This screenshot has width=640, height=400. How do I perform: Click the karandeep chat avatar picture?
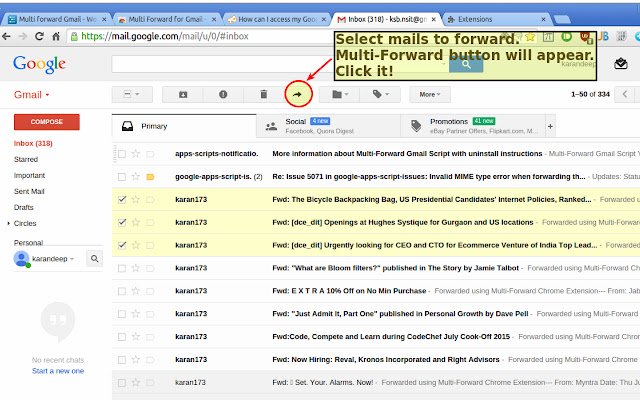pos(21,259)
